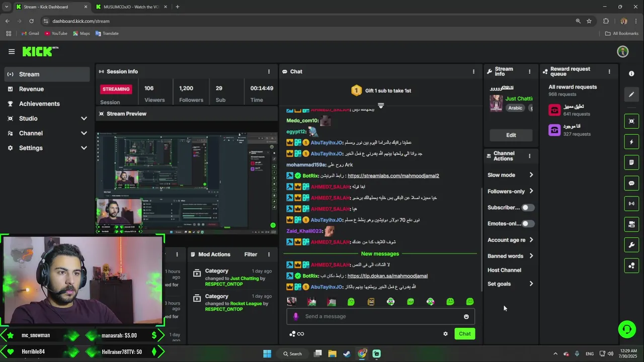Insert the gold angry face emote
This screenshot has width=644, height=362.
coord(371,302)
